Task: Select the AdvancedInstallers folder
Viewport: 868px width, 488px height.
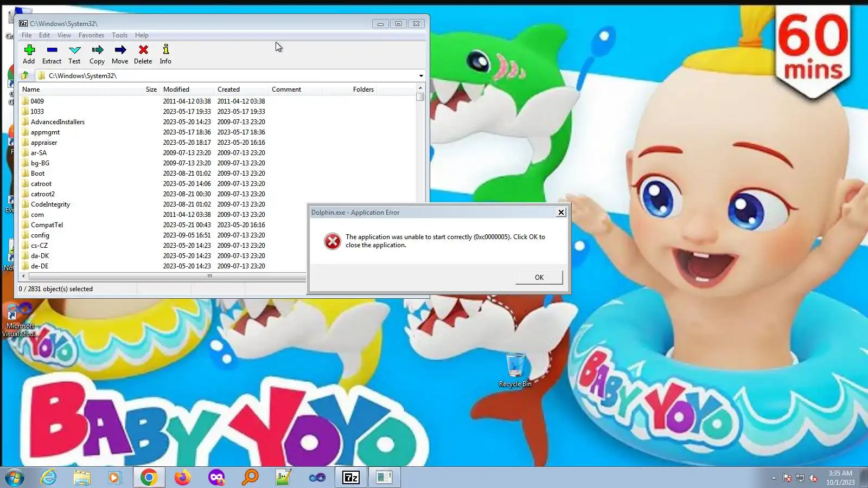Action: pyautogui.click(x=58, y=122)
